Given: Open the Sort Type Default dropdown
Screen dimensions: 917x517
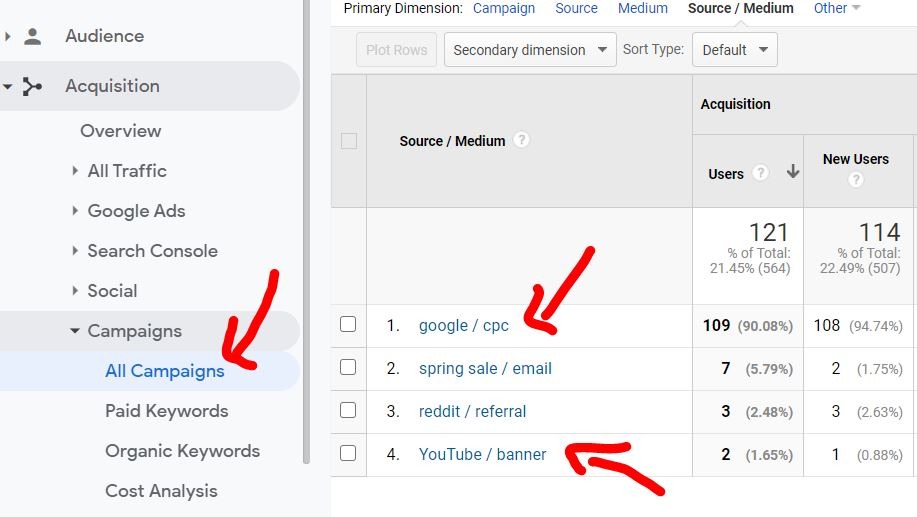Looking at the screenshot, I should (734, 50).
